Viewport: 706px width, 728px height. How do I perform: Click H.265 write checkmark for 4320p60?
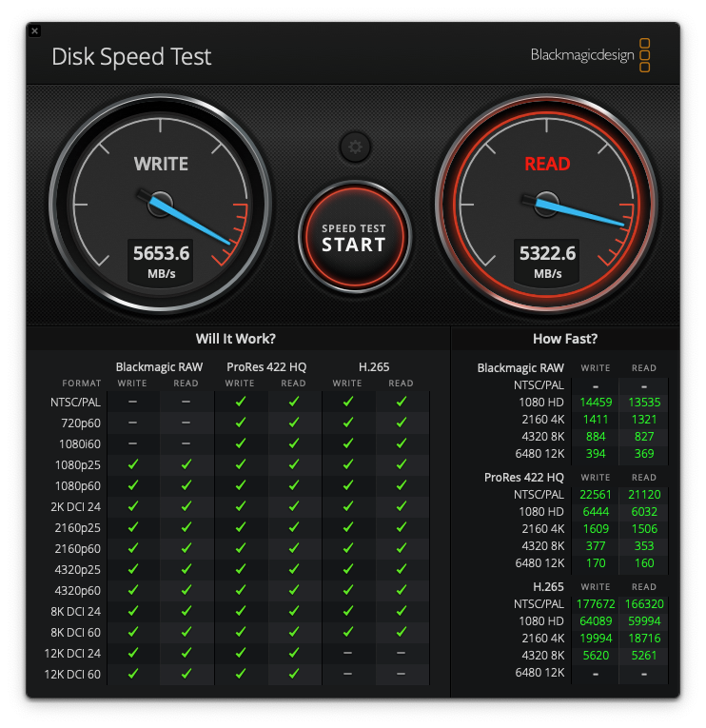347,590
